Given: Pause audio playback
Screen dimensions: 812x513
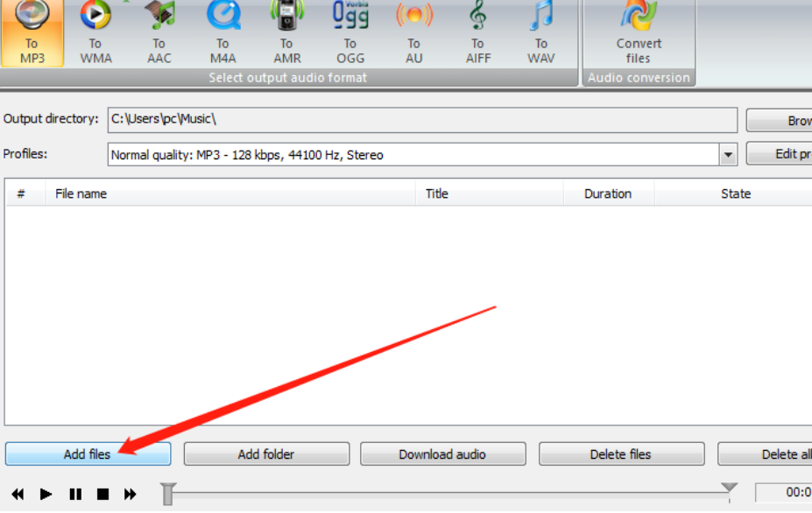Looking at the screenshot, I should (x=75, y=495).
